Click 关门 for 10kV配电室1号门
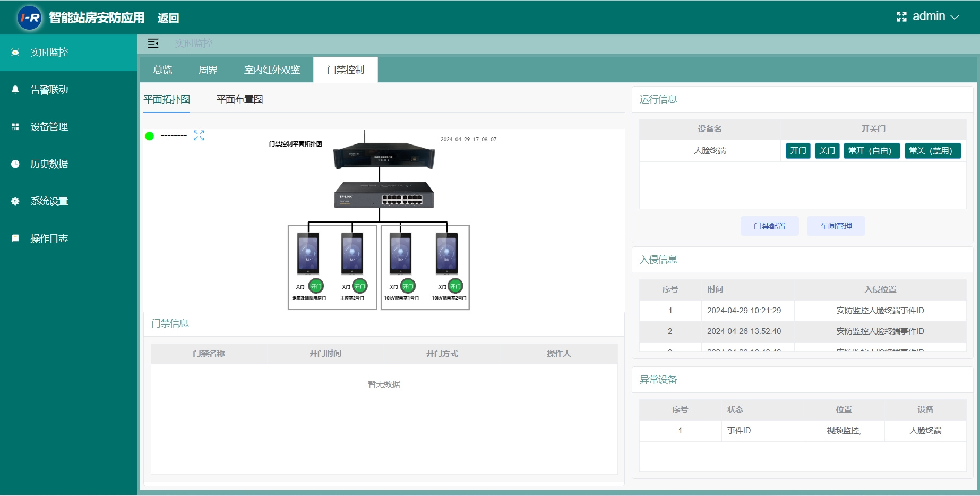The image size is (980, 496). (393, 287)
